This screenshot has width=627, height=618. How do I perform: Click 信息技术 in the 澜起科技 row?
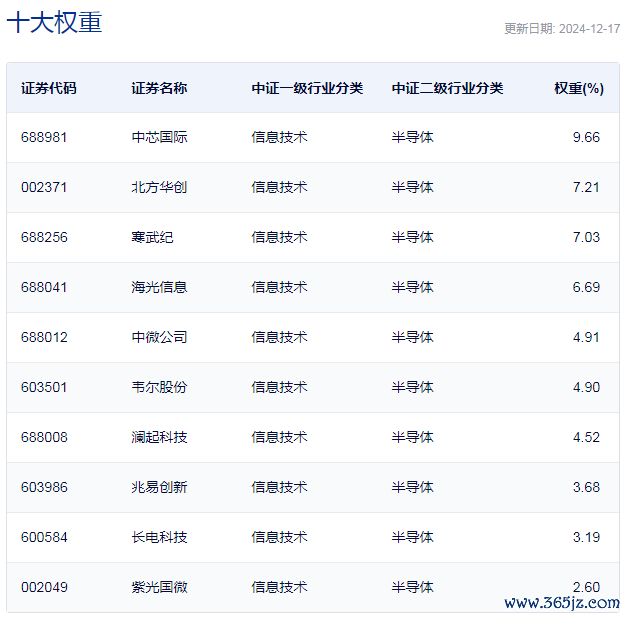279,437
